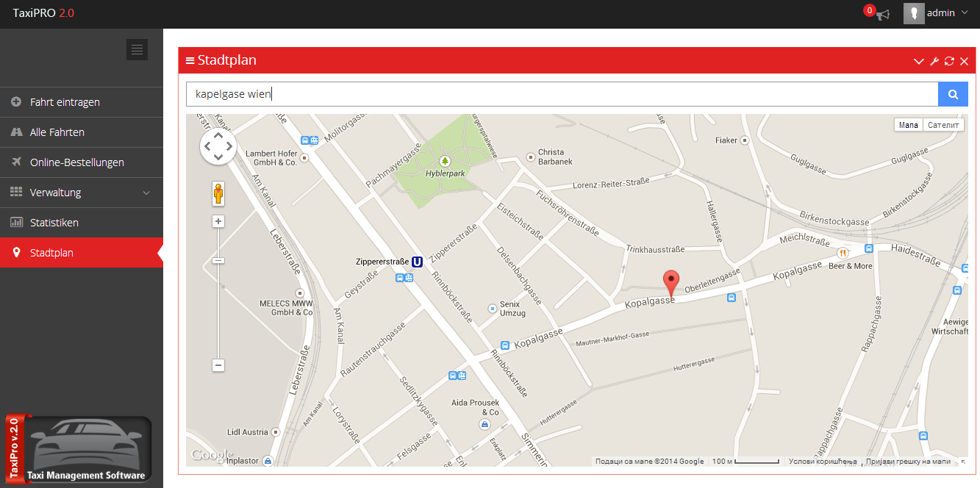Close the Stadtplan panel
Image resolution: width=980 pixels, height=488 pixels.
(964, 61)
